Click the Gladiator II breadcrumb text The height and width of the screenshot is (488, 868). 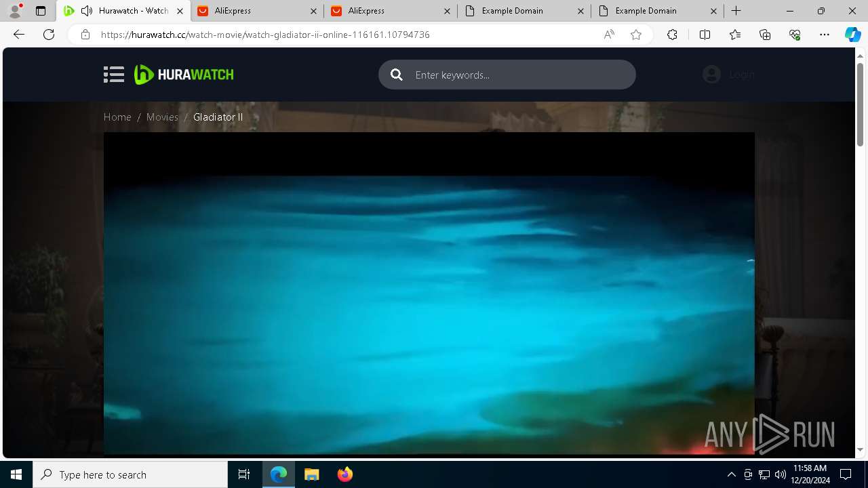(218, 117)
